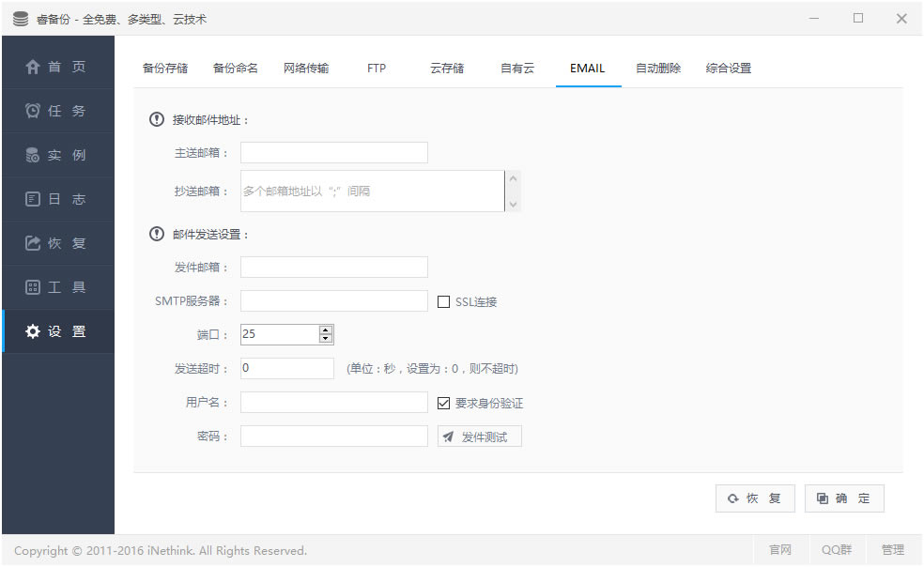The width and height of the screenshot is (924, 567).
Task: Click inside the 主送邮箱 input field
Action: coord(333,152)
